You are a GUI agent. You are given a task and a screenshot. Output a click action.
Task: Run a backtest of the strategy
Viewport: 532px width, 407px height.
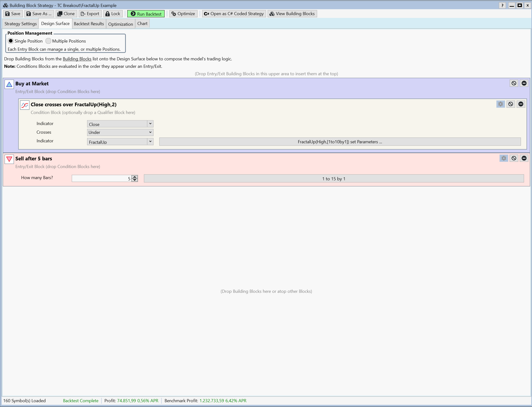(x=146, y=13)
